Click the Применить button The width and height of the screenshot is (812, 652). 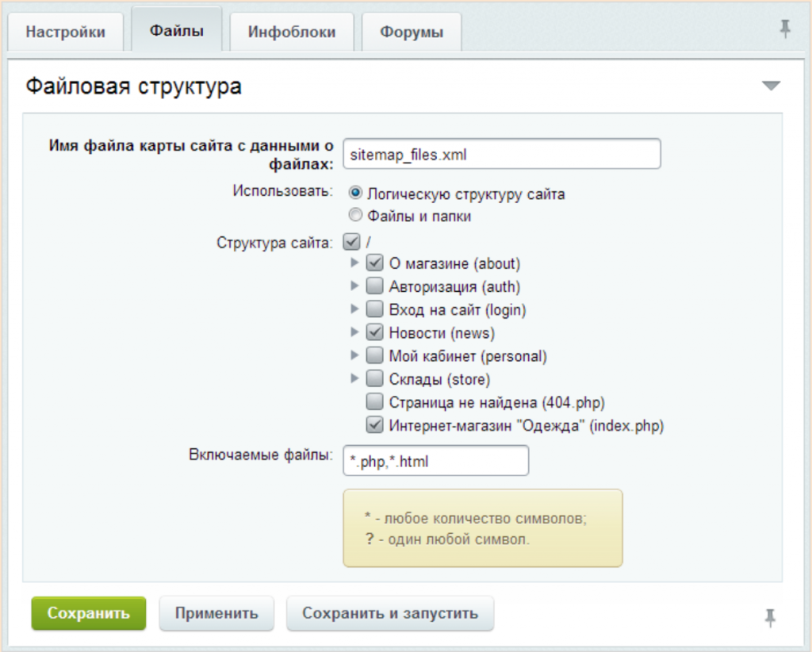tap(216, 614)
